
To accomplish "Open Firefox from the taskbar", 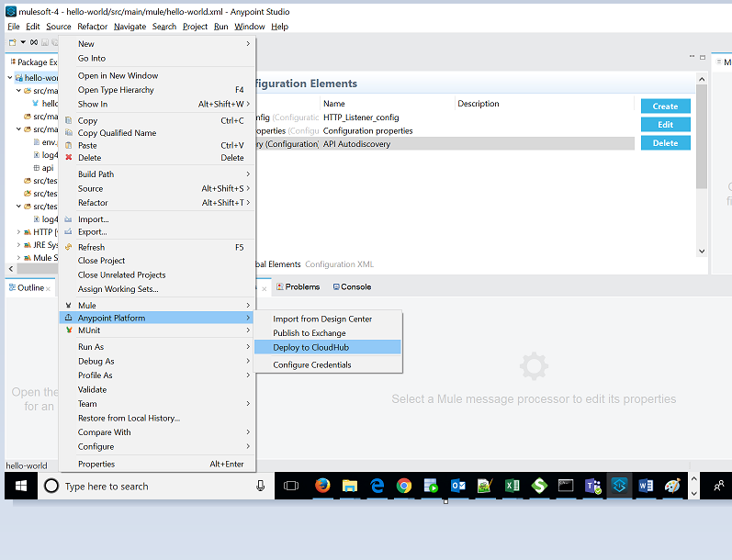I will point(322,486).
